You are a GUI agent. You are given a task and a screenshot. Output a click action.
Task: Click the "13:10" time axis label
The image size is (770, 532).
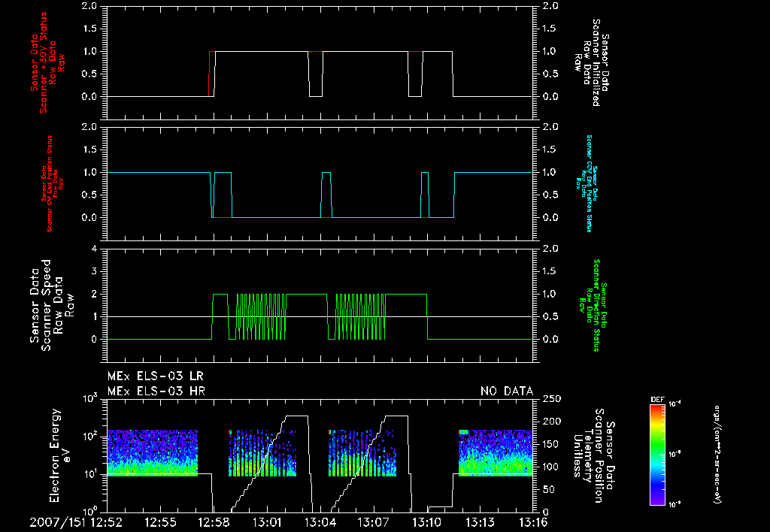(427, 522)
